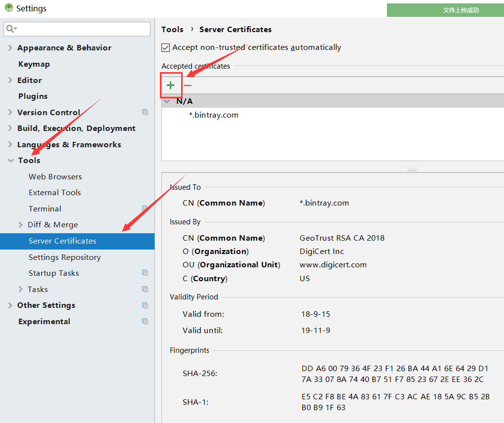The image size is (504, 423).
Task: Click project-level icon beside Experimental
Action: click(145, 321)
